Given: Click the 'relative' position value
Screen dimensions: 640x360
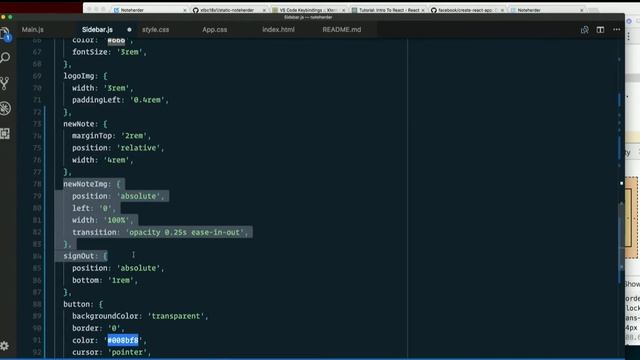Looking at the screenshot, I should pos(138,148).
